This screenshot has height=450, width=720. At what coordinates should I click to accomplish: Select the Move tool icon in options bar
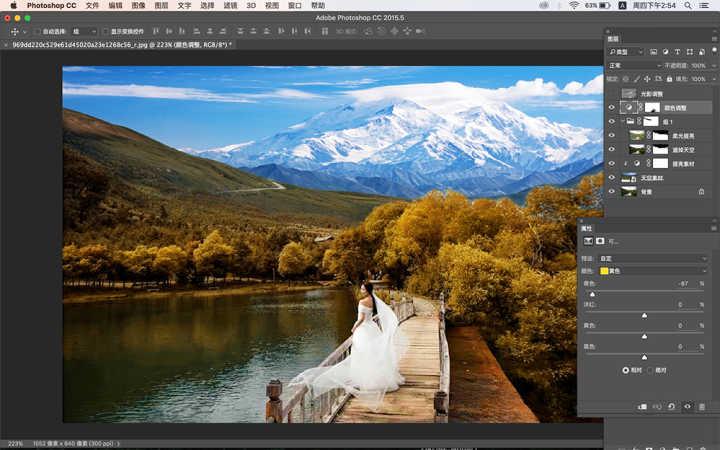pos(15,32)
